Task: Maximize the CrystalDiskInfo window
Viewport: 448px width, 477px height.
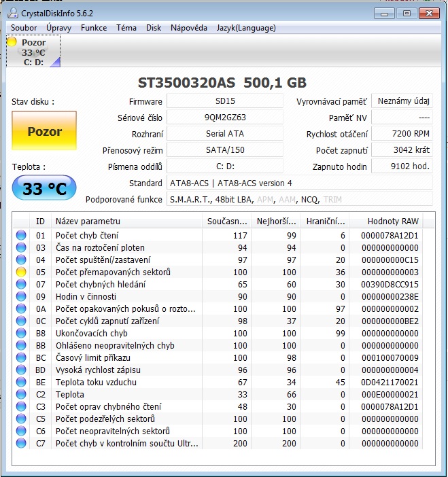Action: click(407, 14)
